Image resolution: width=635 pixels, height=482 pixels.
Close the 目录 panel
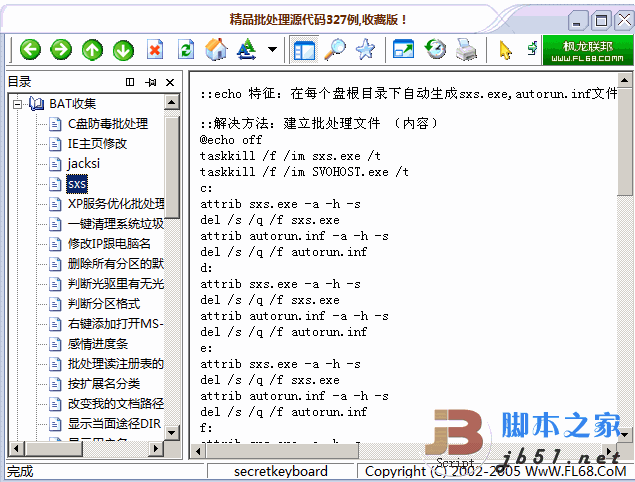(170, 82)
